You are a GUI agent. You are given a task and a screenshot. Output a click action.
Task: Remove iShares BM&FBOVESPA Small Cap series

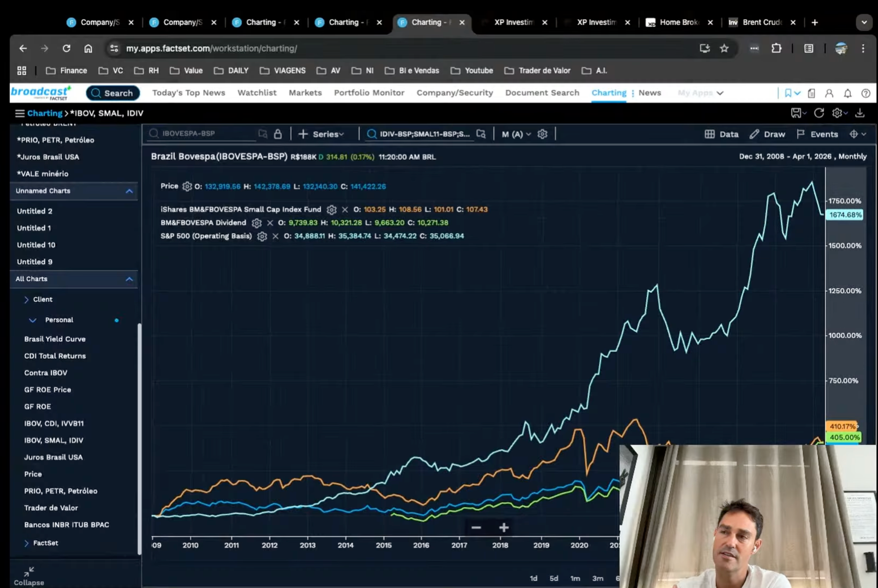coord(345,210)
